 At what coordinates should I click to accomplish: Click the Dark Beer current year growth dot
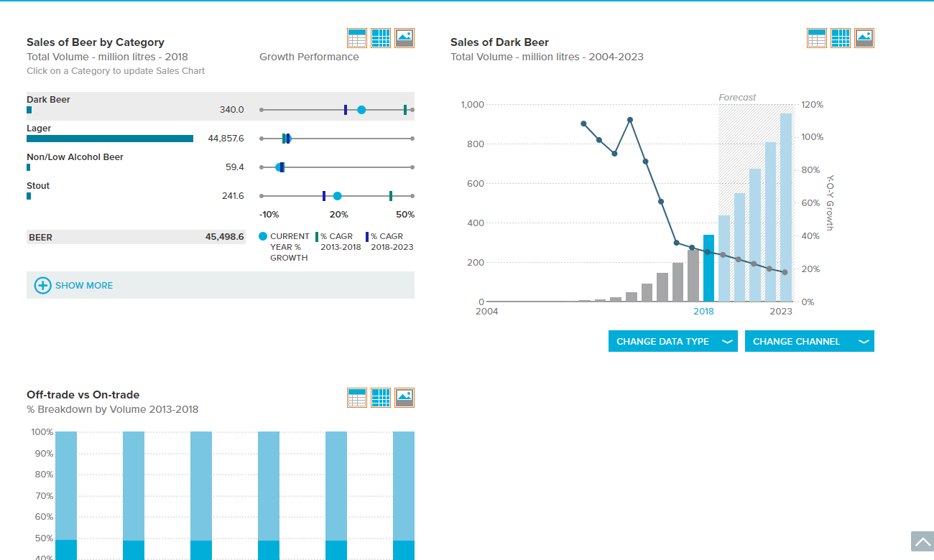[x=361, y=110]
